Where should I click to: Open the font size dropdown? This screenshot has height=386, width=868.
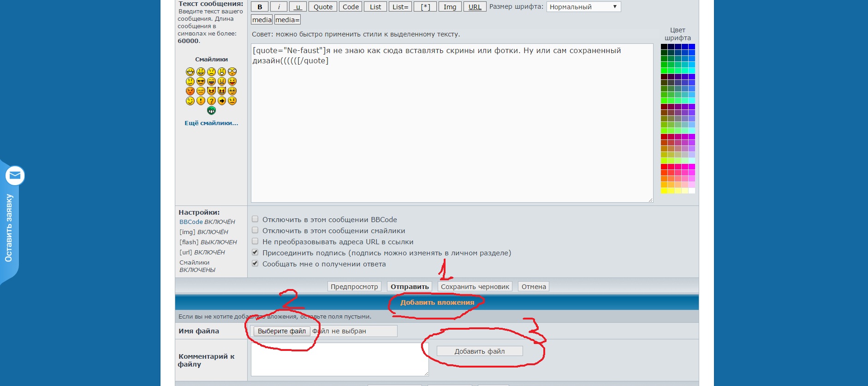coord(583,7)
